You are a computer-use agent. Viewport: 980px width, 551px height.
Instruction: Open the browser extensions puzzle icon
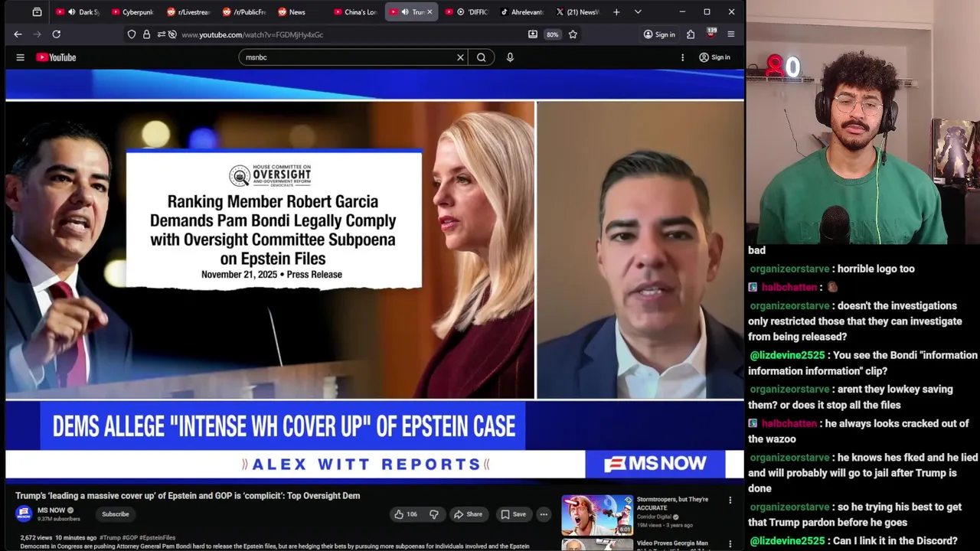tap(691, 34)
